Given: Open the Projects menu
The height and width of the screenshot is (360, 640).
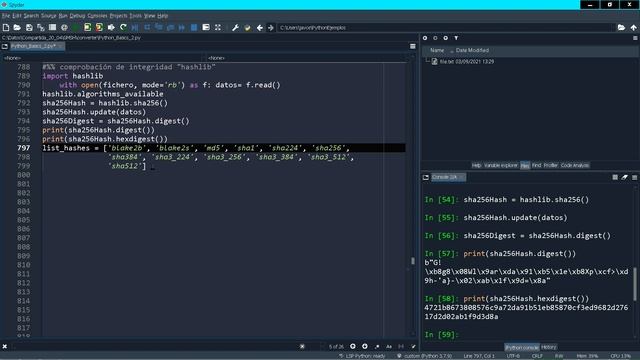Looking at the screenshot, I should tap(118, 16).
